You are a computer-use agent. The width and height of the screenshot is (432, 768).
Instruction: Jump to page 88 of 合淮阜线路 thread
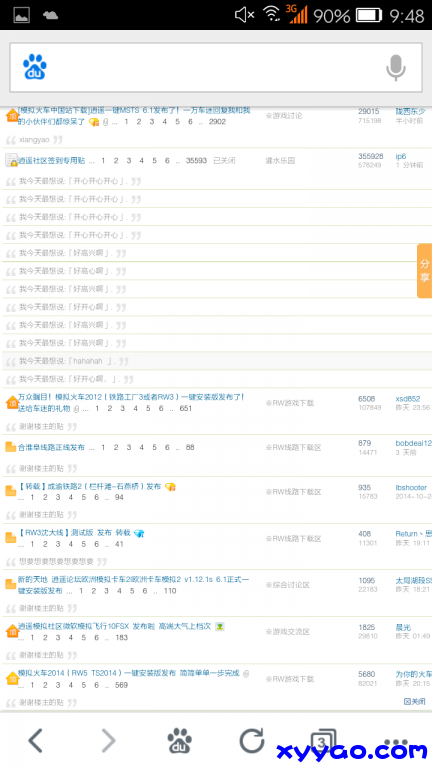click(x=190, y=447)
